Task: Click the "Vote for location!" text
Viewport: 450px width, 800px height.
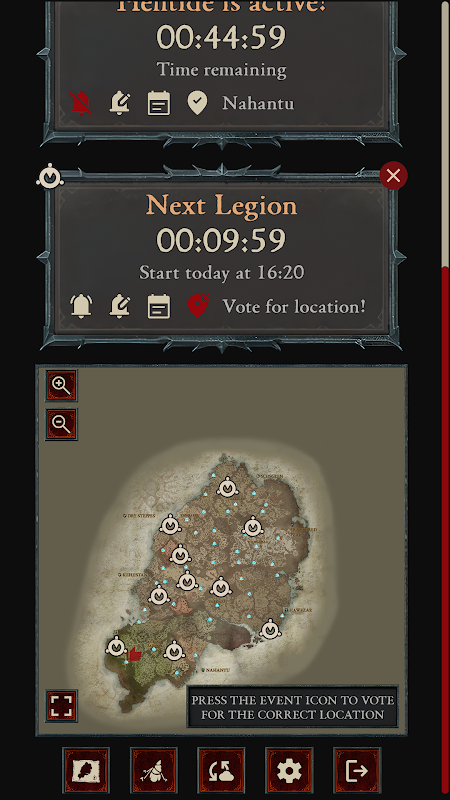Action: [294, 306]
